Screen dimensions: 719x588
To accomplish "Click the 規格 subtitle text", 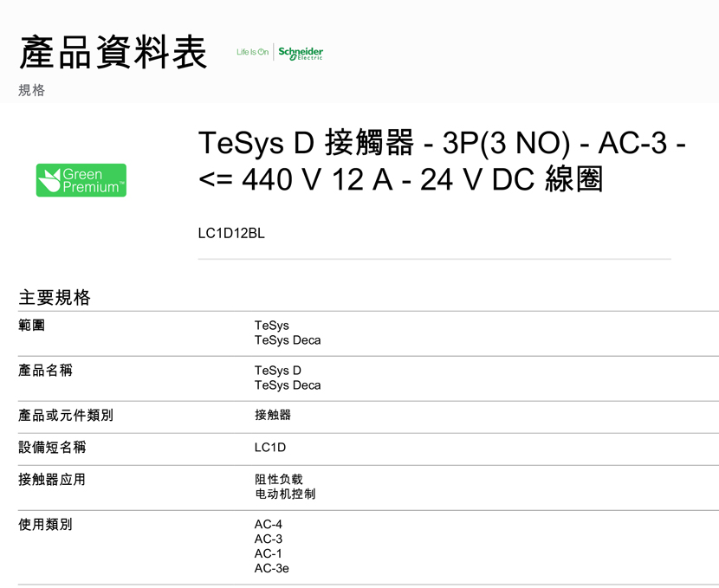I will point(32,90).
